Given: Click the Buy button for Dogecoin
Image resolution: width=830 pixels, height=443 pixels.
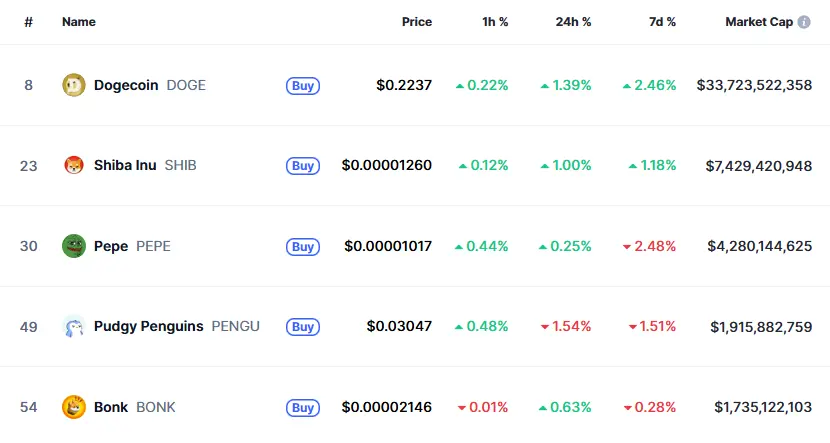Looking at the screenshot, I should (303, 86).
